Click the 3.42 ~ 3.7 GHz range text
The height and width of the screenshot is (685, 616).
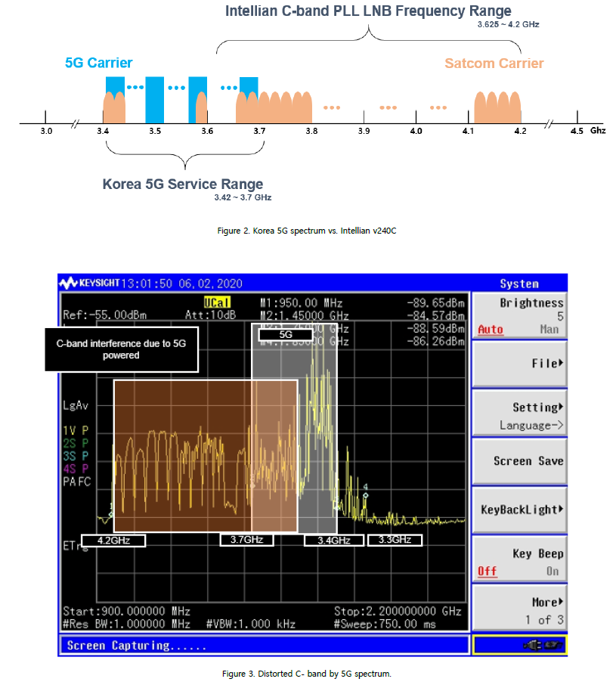coord(243,197)
